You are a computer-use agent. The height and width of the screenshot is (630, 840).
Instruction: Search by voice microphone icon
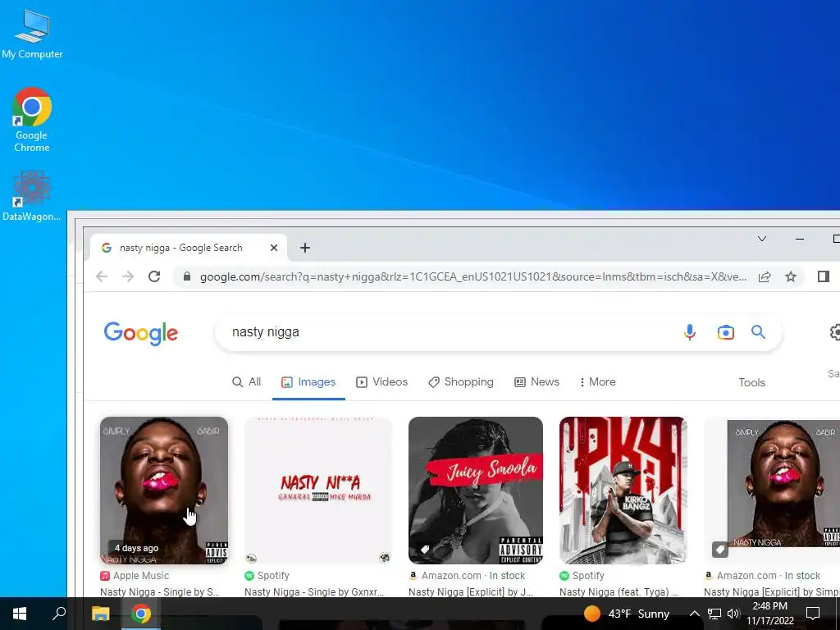[690, 332]
